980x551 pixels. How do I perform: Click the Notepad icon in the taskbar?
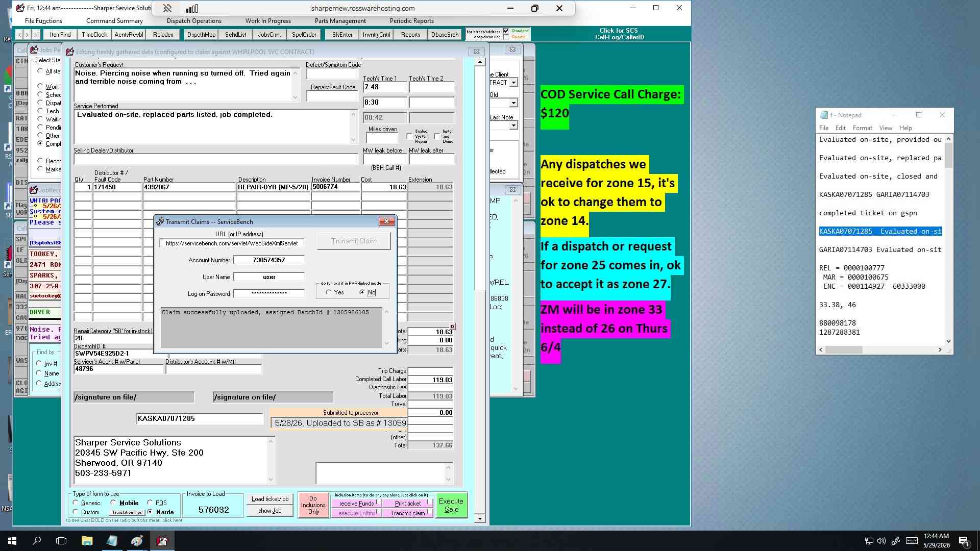click(x=112, y=541)
